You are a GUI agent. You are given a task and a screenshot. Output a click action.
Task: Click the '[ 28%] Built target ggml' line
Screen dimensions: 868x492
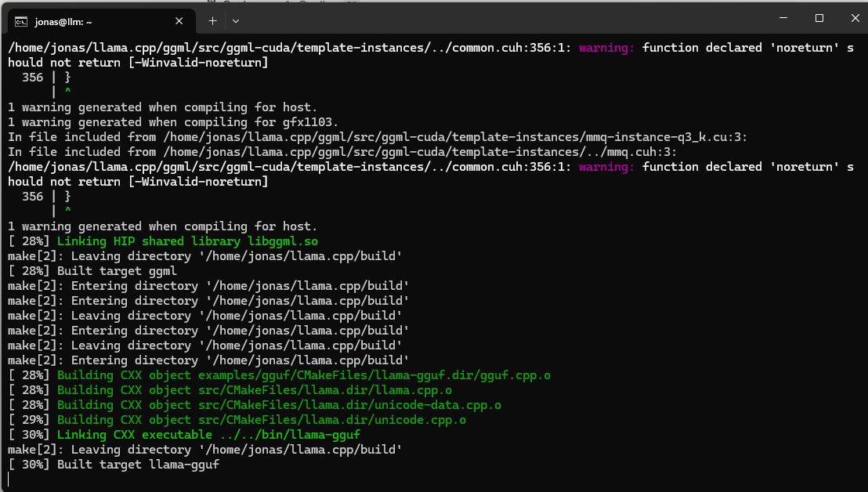tap(92, 271)
